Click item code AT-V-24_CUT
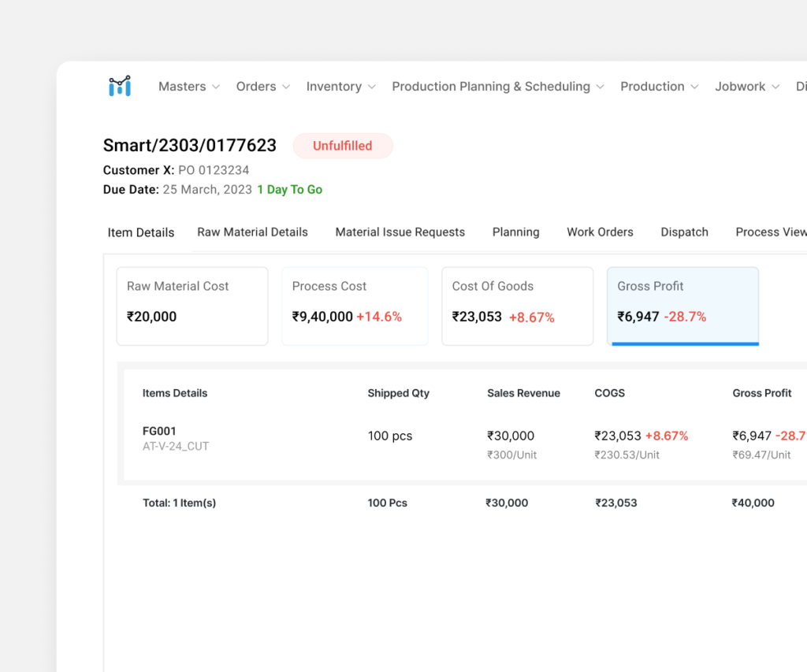The height and width of the screenshot is (672, 807). click(176, 446)
